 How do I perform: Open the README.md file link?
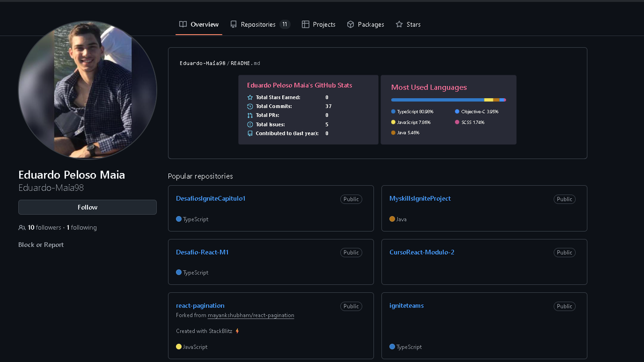(x=246, y=63)
